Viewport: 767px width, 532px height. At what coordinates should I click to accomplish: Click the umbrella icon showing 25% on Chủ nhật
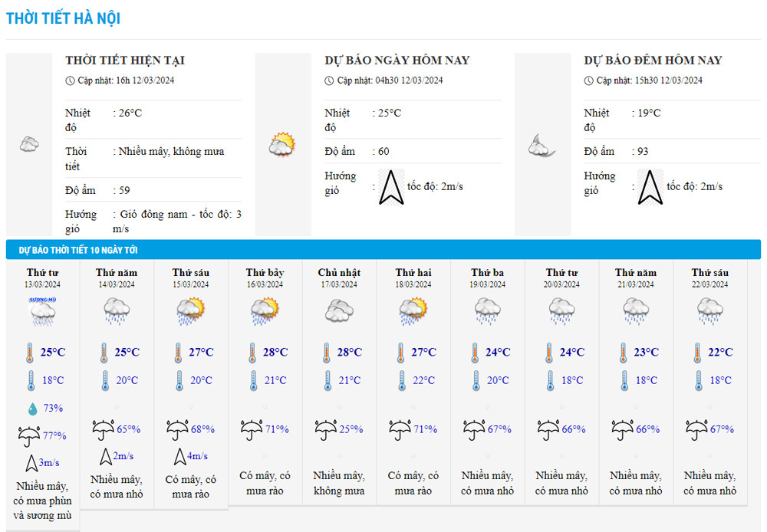pyautogui.click(x=326, y=429)
